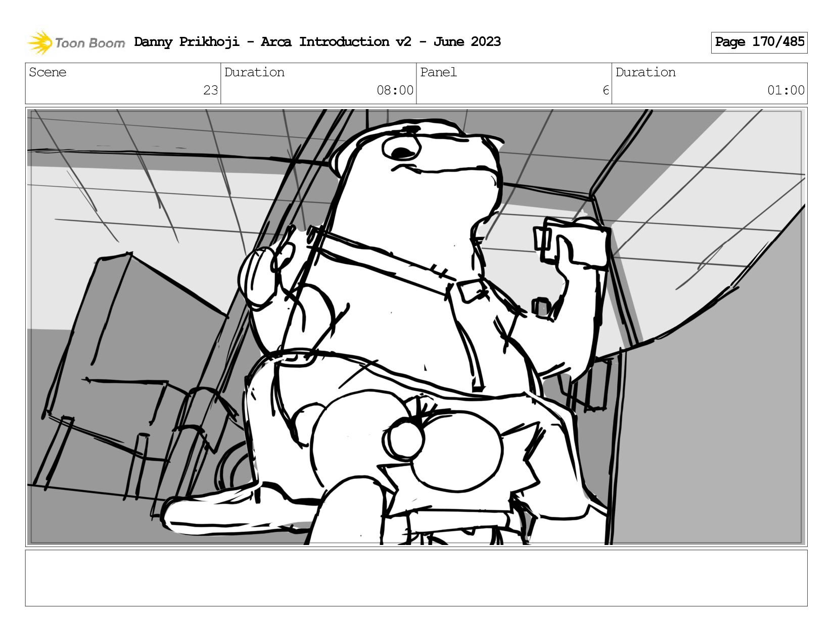The width and height of the screenshot is (834, 644).
Task: Click the scene duration value '08:00'
Action: tap(395, 90)
